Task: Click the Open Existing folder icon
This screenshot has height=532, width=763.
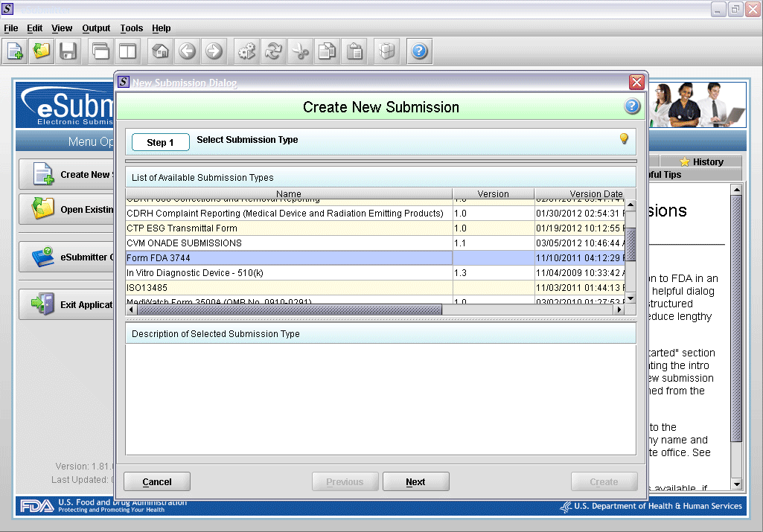Action: (43, 209)
